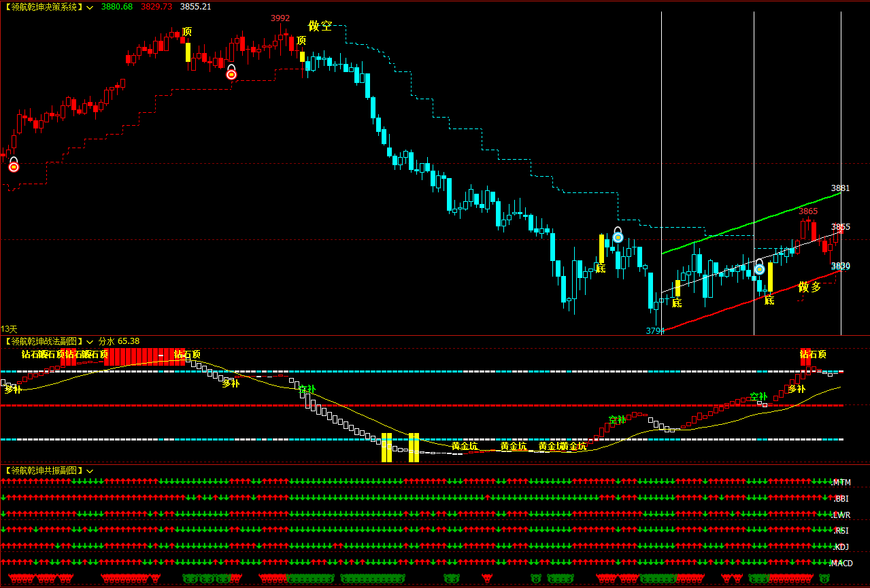This screenshot has width=870, height=588.
Task: Click the red lock icon at chart's left edge
Action: point(14,165)
